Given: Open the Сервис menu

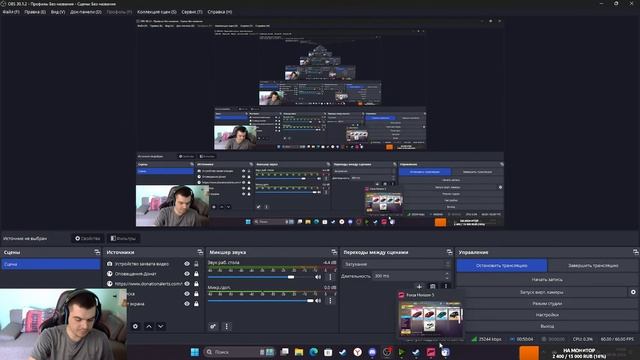Looking at the screenshot, I should [192, 12].
